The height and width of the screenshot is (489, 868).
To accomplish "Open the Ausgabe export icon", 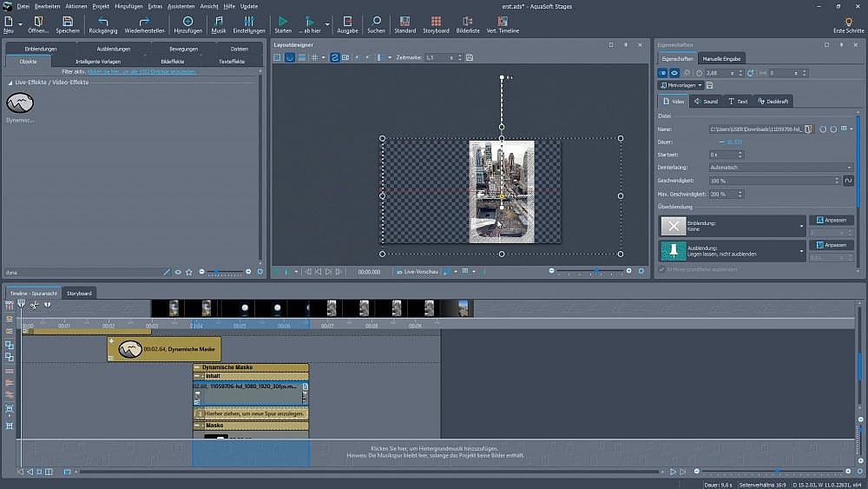I will click(x=347, y=21).
